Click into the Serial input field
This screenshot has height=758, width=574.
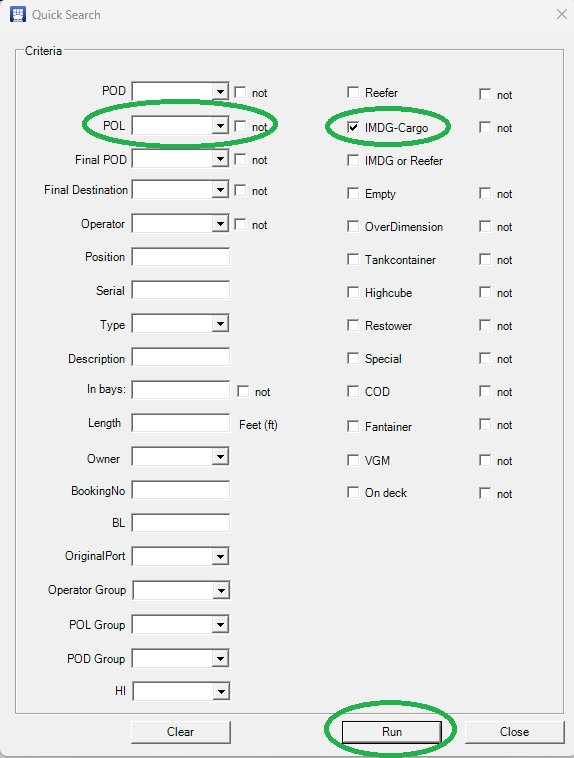point(180,291)
